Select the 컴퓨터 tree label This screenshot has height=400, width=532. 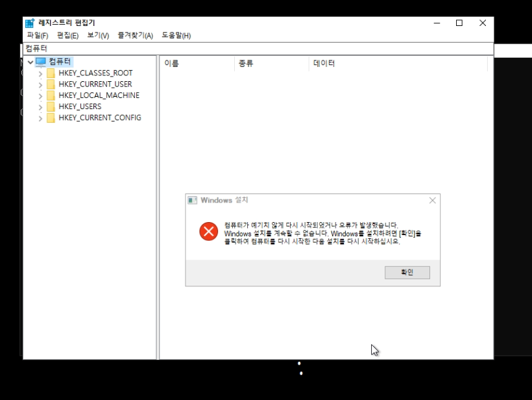[60, 62]
